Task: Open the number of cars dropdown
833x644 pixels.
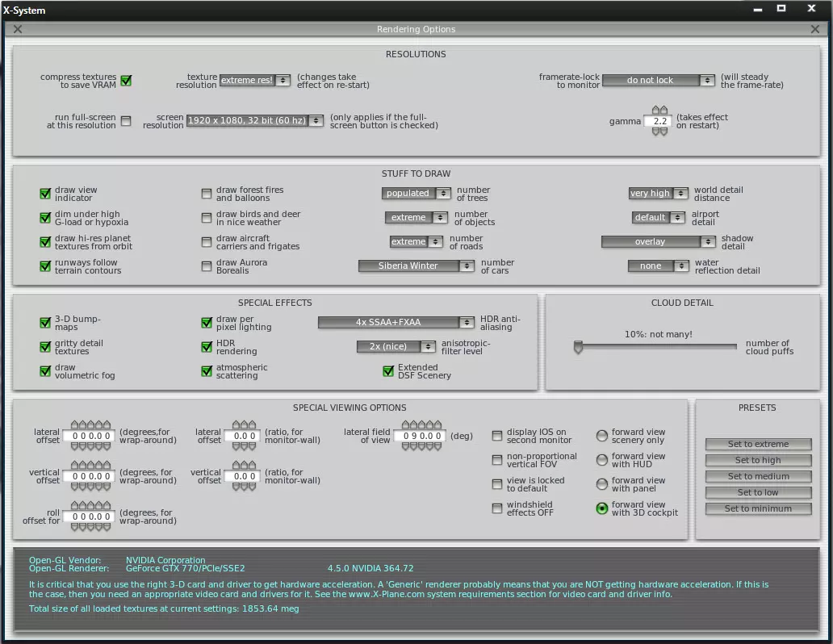Action: pyautogui.click(x=416, y=266)
